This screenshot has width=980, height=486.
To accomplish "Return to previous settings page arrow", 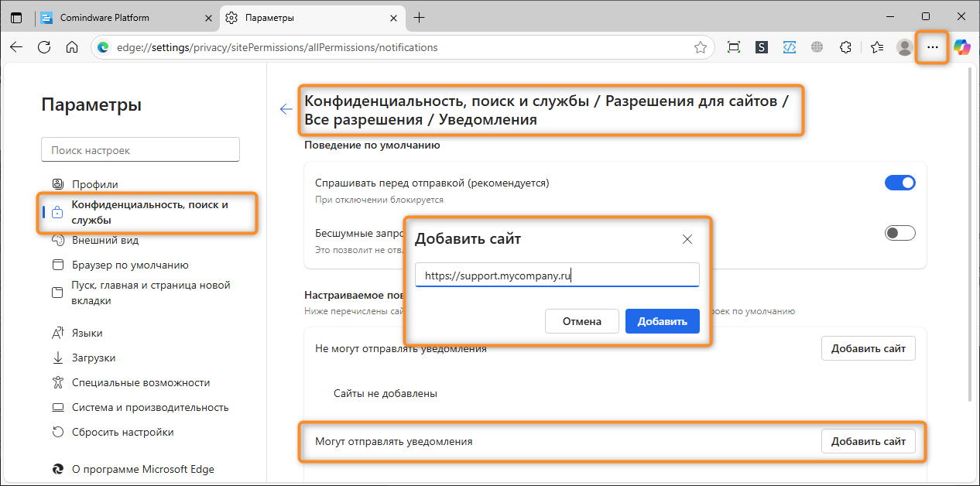I will [x=286, y=109].
